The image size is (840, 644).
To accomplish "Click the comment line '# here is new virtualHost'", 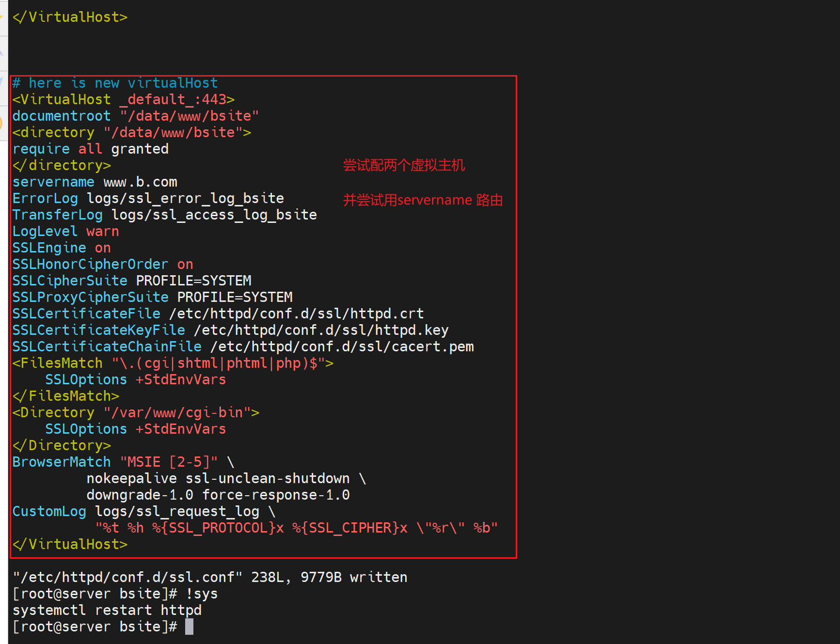I will [x=115, y=83].
